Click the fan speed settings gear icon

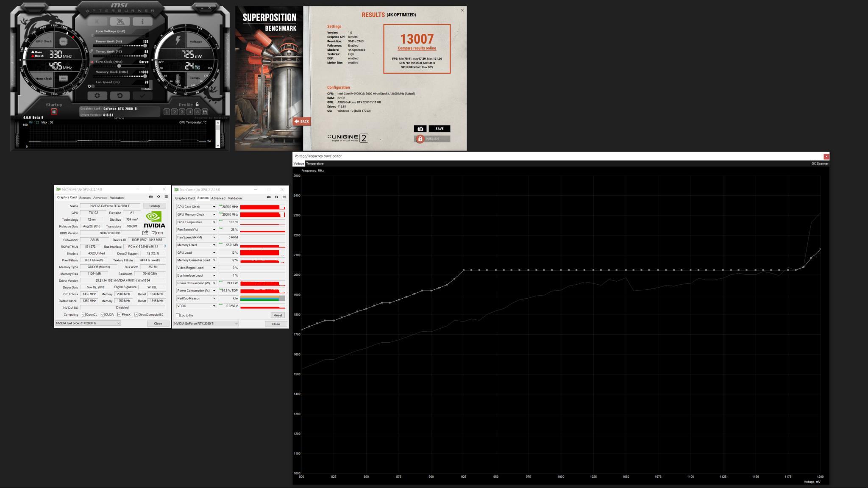pos(89,86)
